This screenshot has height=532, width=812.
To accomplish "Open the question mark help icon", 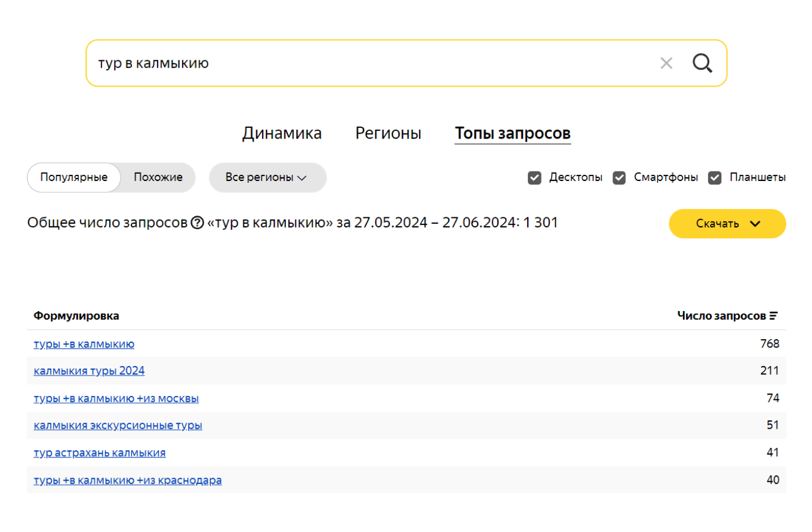I will pos(197,223).
